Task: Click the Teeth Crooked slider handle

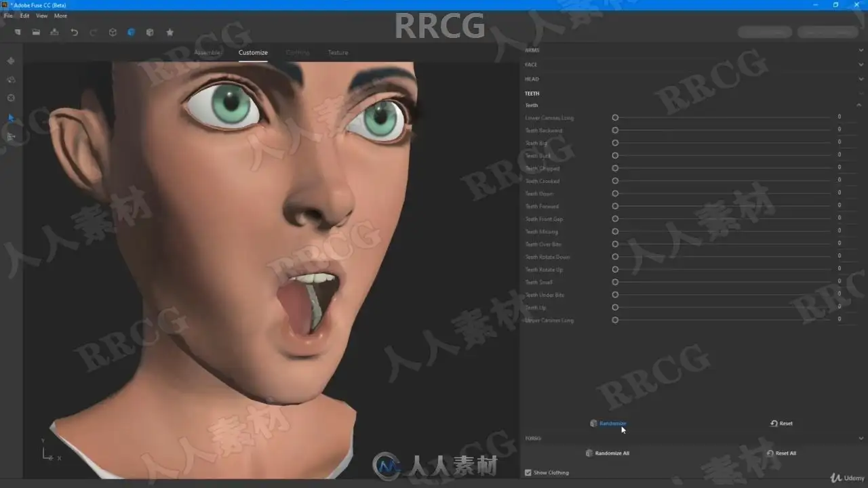Action: click(615, 181)
